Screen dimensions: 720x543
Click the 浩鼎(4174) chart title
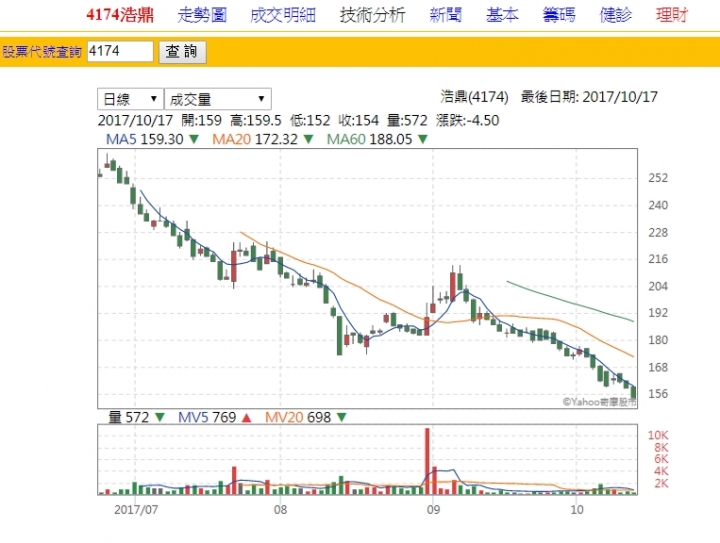(474, 97)
